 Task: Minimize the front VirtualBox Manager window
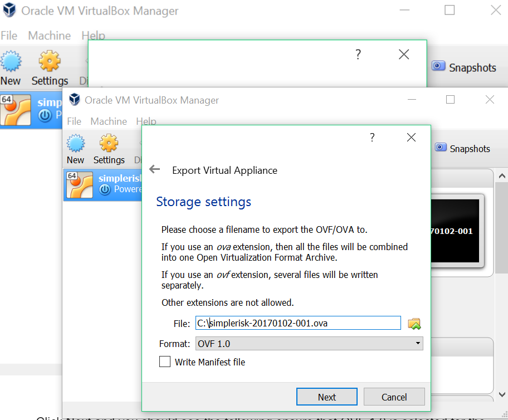pos(412,100)
